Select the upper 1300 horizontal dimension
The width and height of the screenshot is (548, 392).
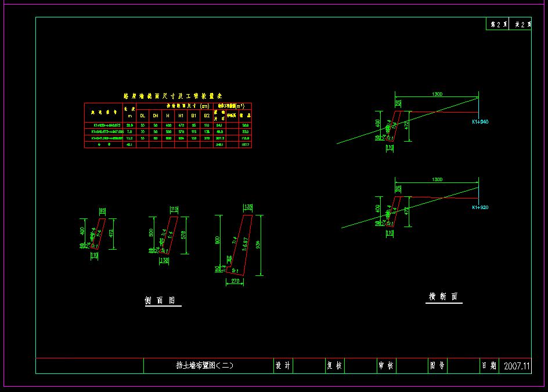437,93
